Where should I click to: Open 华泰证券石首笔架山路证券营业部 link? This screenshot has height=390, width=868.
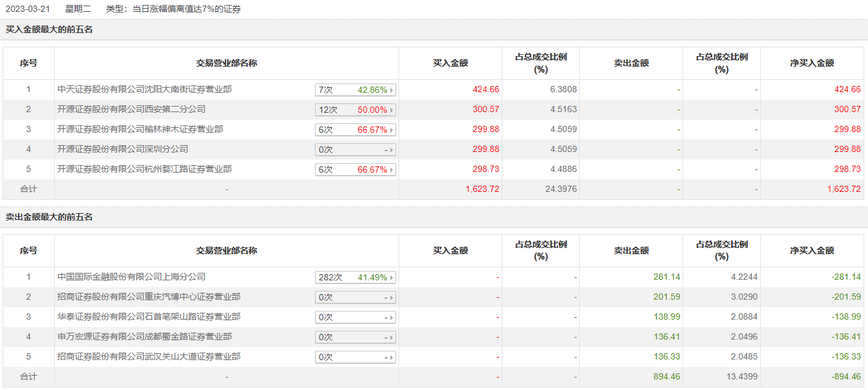(149, 317)
